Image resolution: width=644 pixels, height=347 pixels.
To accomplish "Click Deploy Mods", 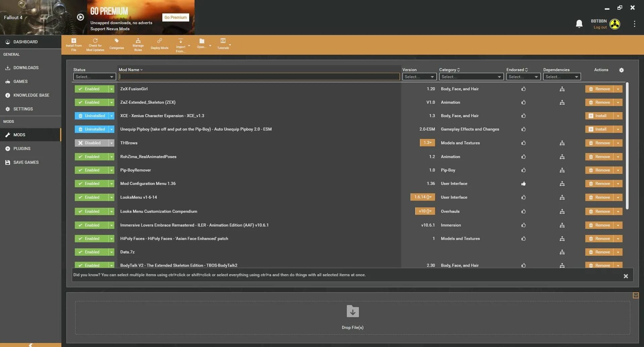I will (x=159, y=44).
